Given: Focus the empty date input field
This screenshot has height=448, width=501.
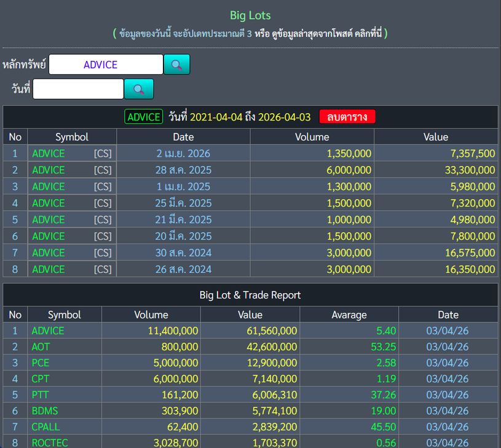Looking at the screenshot, I should 78,89.
